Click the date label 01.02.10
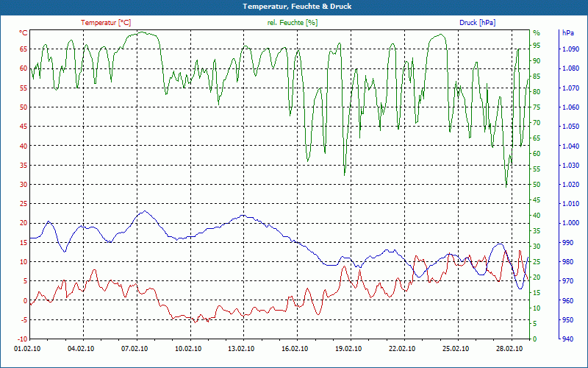Image resolution: width=588 pixels, height=368 pixels. [x=28, y=349]
